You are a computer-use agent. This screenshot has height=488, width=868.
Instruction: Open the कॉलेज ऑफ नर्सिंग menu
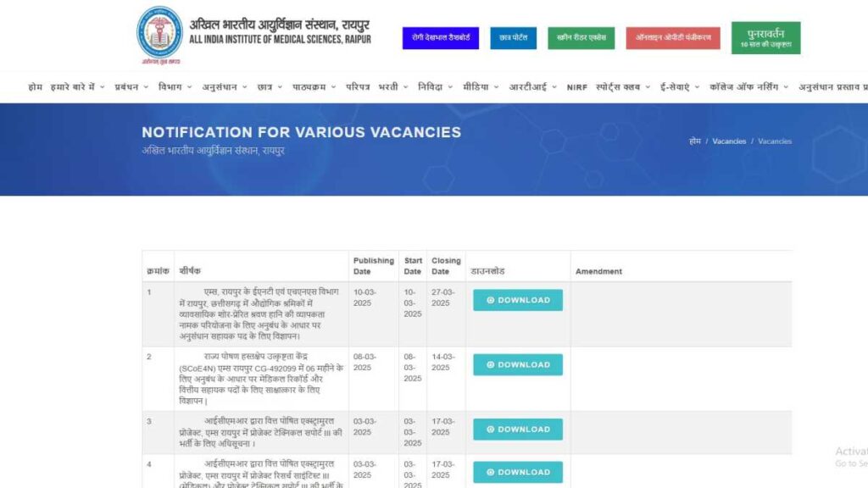click(x=748, y=87)
